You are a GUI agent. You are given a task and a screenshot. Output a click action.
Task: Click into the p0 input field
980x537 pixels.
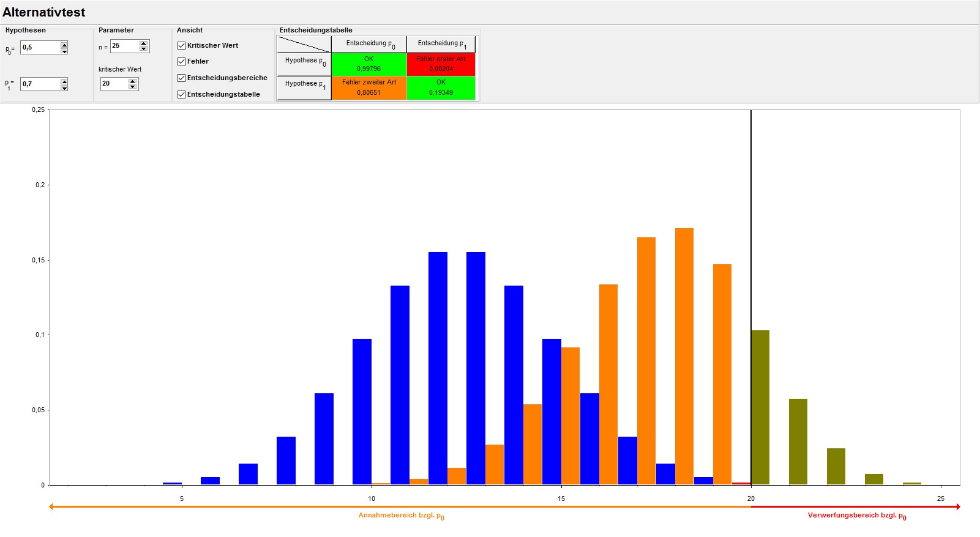pyautogui.click(x=40, y=47)
